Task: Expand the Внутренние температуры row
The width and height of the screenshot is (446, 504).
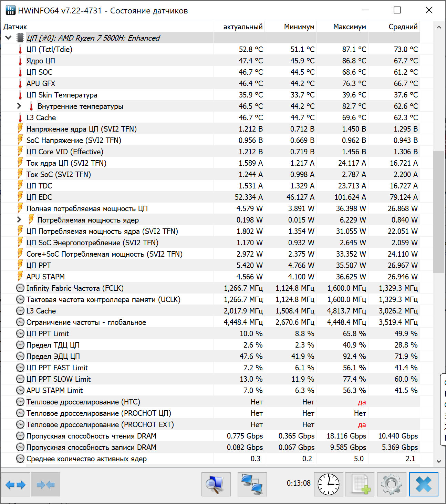Action: [19, 106]
